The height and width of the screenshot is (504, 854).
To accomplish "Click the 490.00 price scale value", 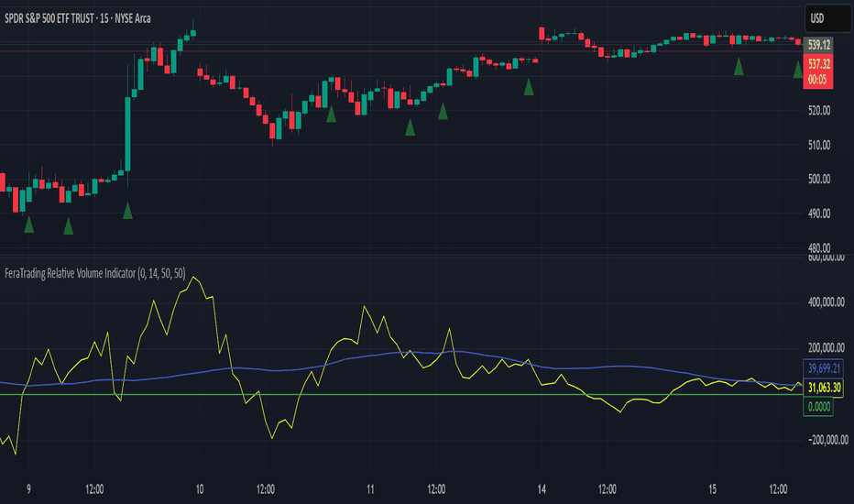I will (x=819, y=214).
